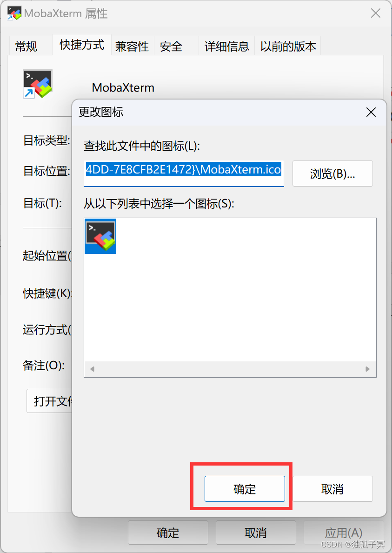The height and width of the screenshot is (553, 392).
Task: Click the properties window 取消 button at bottom
Action: tap(256, 533)
